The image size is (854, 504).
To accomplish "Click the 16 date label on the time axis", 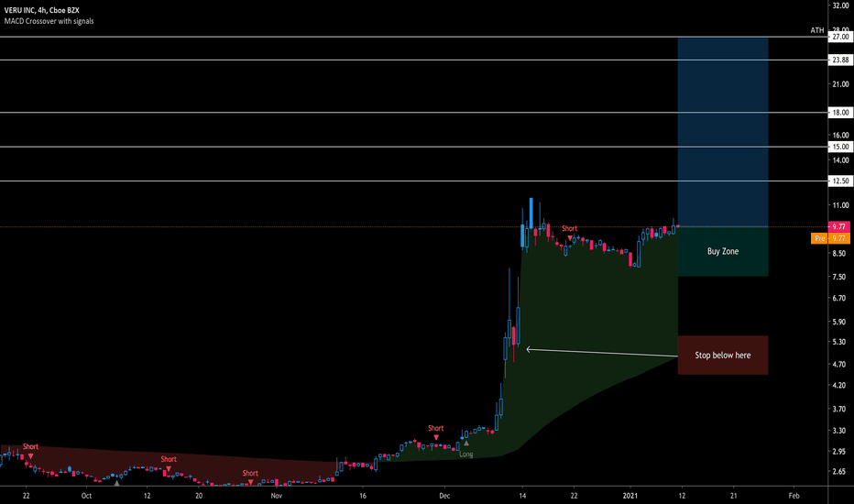I will 363,496.
